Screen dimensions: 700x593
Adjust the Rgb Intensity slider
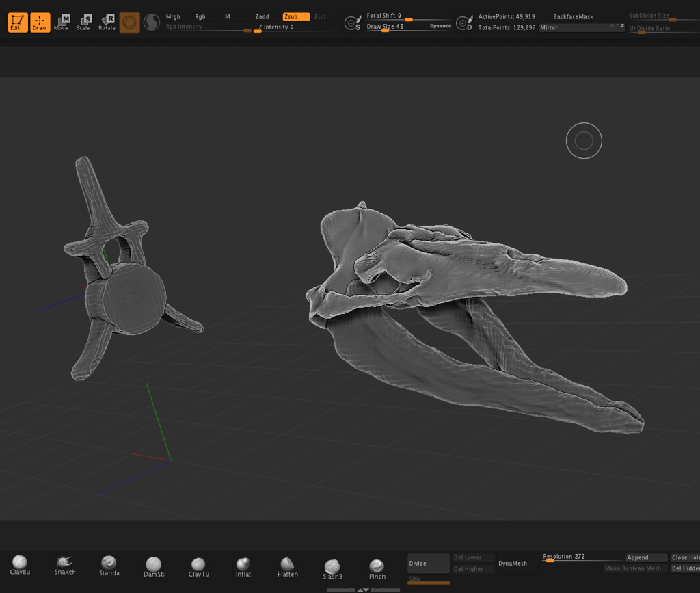(208, 27)
